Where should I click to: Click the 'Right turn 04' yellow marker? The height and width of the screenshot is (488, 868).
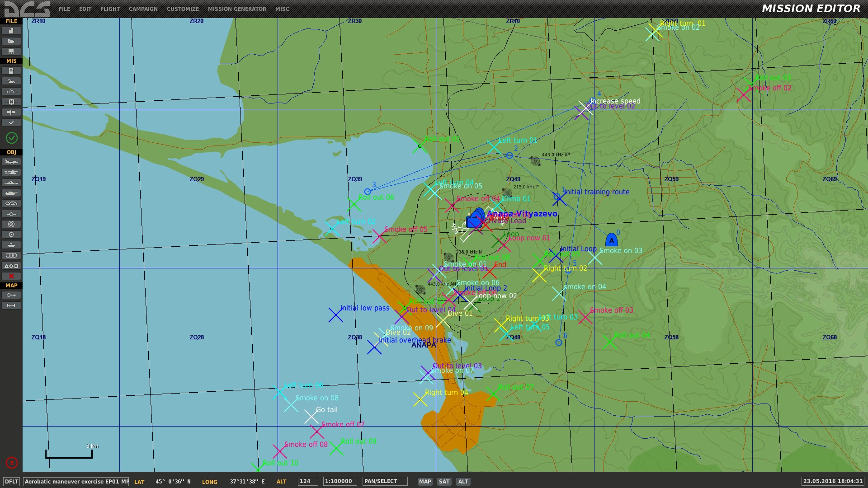[x=420, y=399]
